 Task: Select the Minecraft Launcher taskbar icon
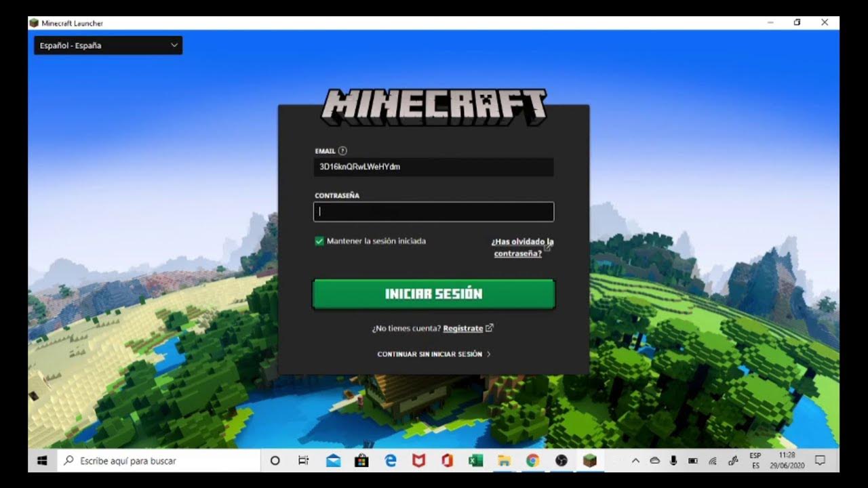tap(590, 461)
